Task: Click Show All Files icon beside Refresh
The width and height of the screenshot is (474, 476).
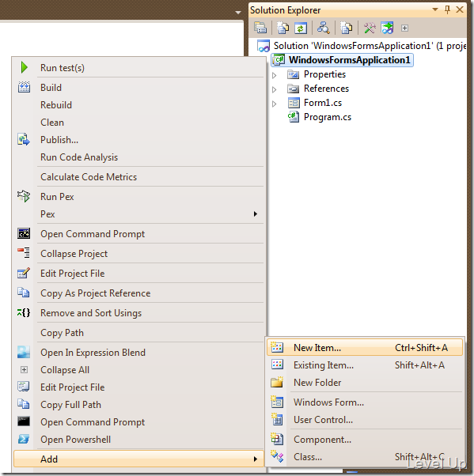Action: (x=283, y=28)
